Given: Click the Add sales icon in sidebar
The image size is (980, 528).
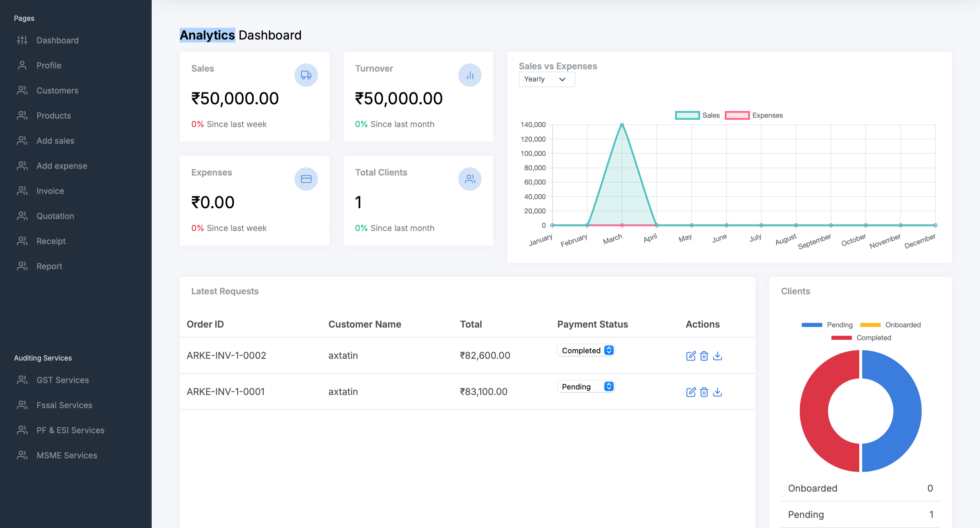Looking at the screenshot, I should point(22,140).
